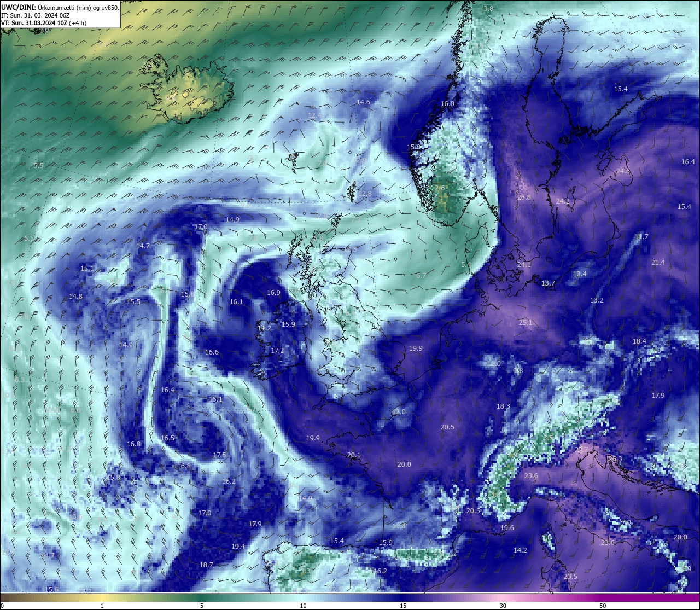Click the map value 11.7
The height and width of the screenshot is (610, 700).
click(641, 237)
